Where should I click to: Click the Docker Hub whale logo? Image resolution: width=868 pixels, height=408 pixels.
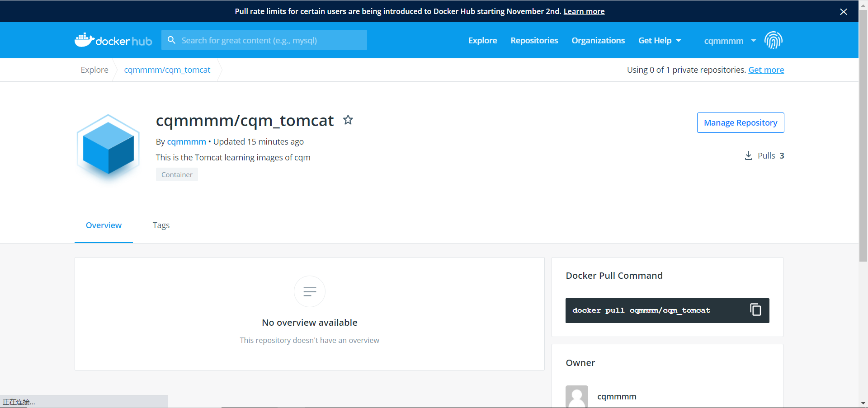click(113, 40)
